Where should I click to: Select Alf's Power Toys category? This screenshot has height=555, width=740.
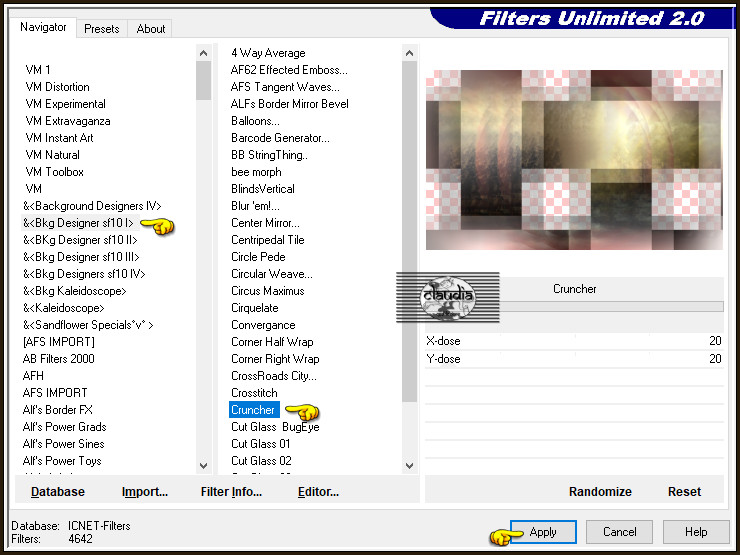[x=62, y=461]
